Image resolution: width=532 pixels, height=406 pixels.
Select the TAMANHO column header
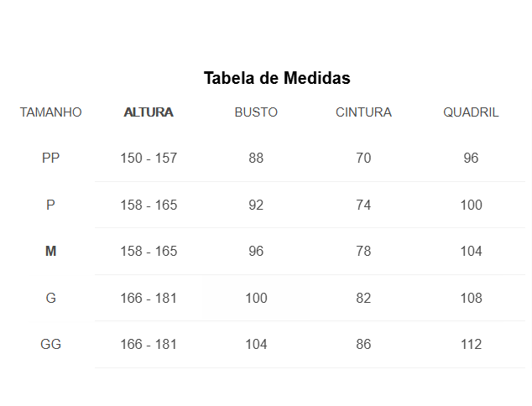click(x=51, y=112)
